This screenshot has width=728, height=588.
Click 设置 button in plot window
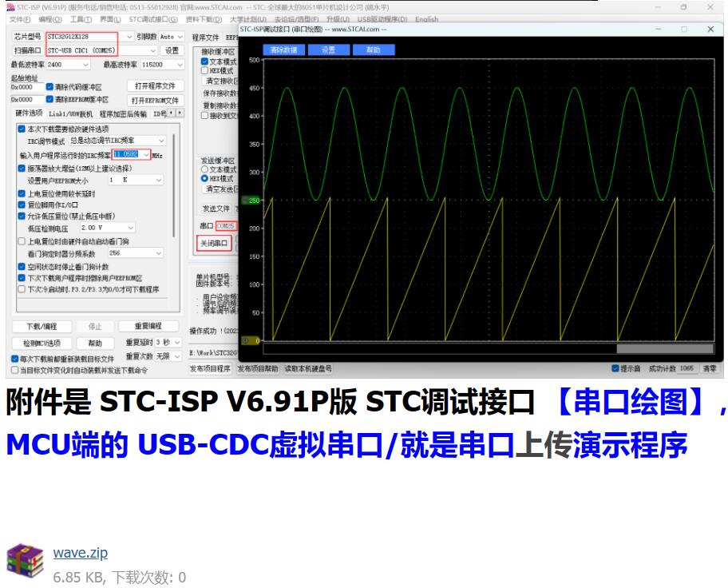(328, 50)
